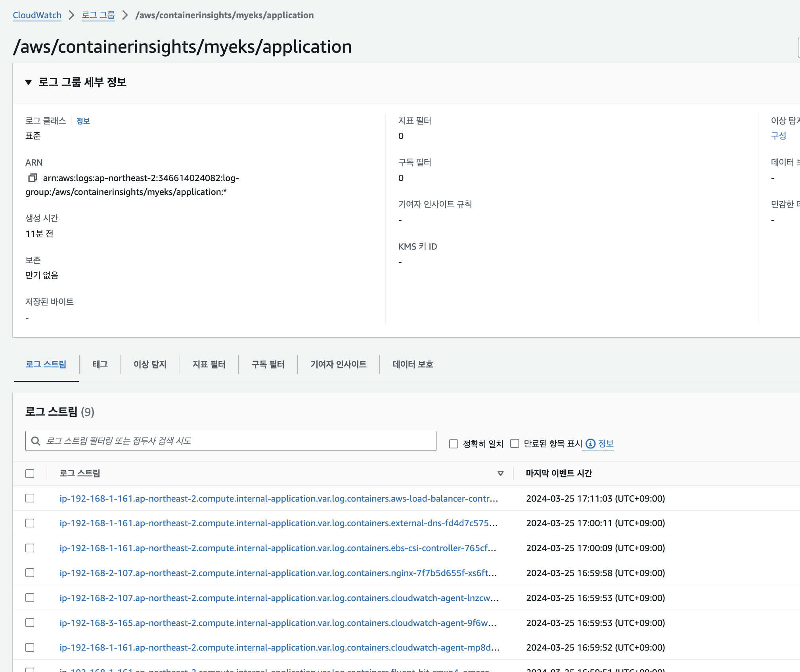800x672 pixels.
Task: Click breadcrumb chevron after CloudWatch
Action: [x=71, y=15]
